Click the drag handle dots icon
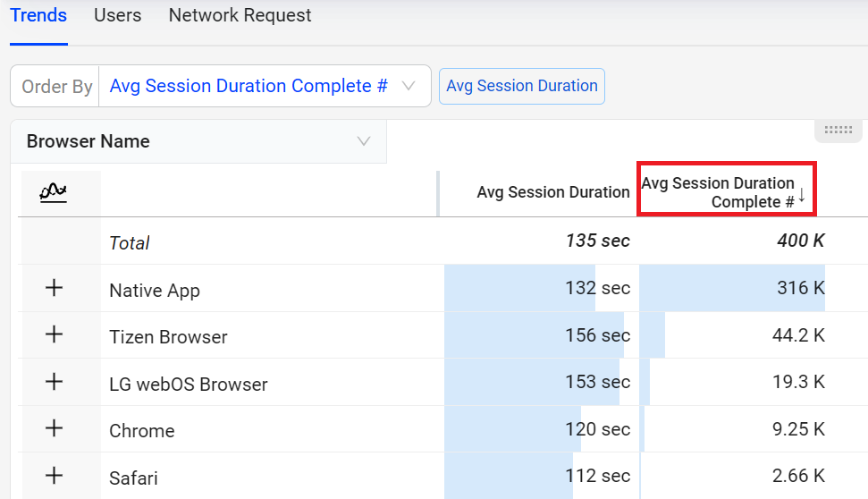868x499 pixels. (839, 131)
